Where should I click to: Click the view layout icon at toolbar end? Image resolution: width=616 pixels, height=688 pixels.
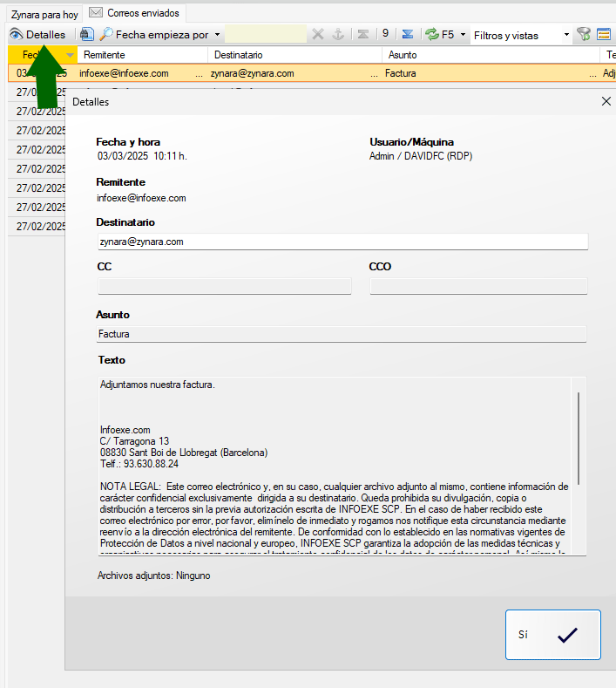tap(603, 35)
